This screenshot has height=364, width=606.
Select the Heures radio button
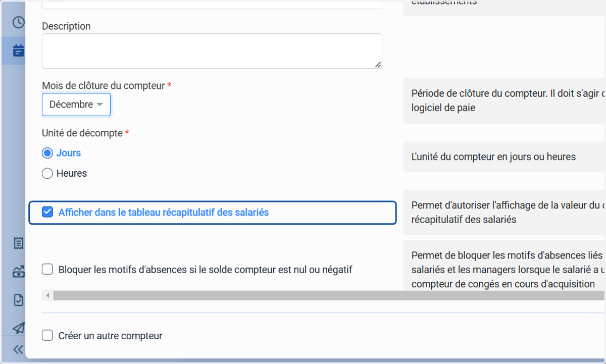[x=47, y=174]
